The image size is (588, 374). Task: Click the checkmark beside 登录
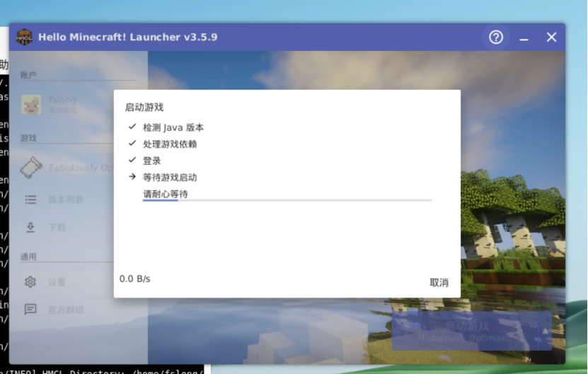click(132, 160)
